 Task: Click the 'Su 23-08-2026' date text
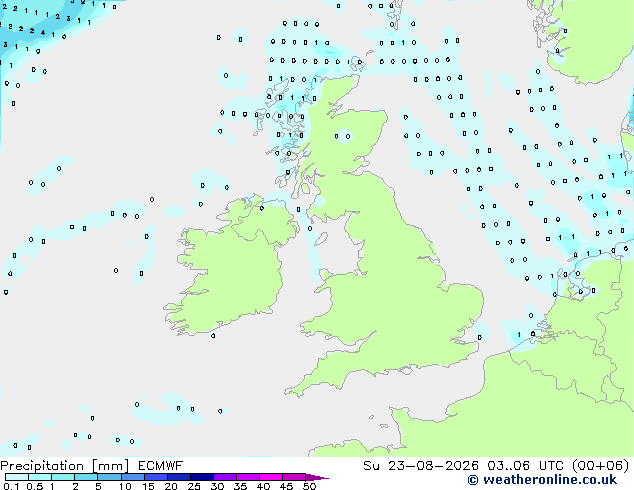[x=421, y=466]
